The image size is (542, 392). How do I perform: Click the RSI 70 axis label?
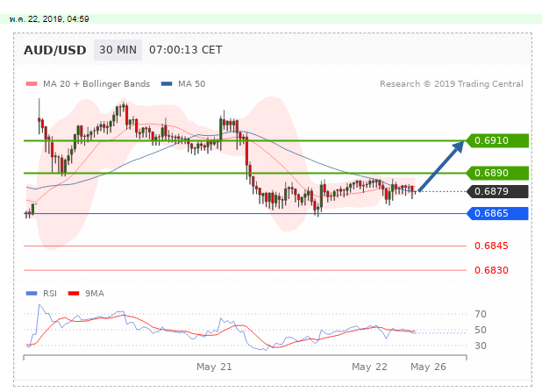(x=481, y=314)
